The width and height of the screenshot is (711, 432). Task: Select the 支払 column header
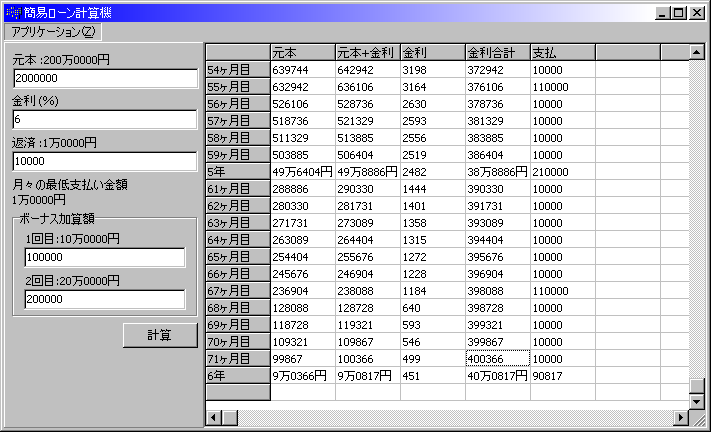[x=562, y=52]
